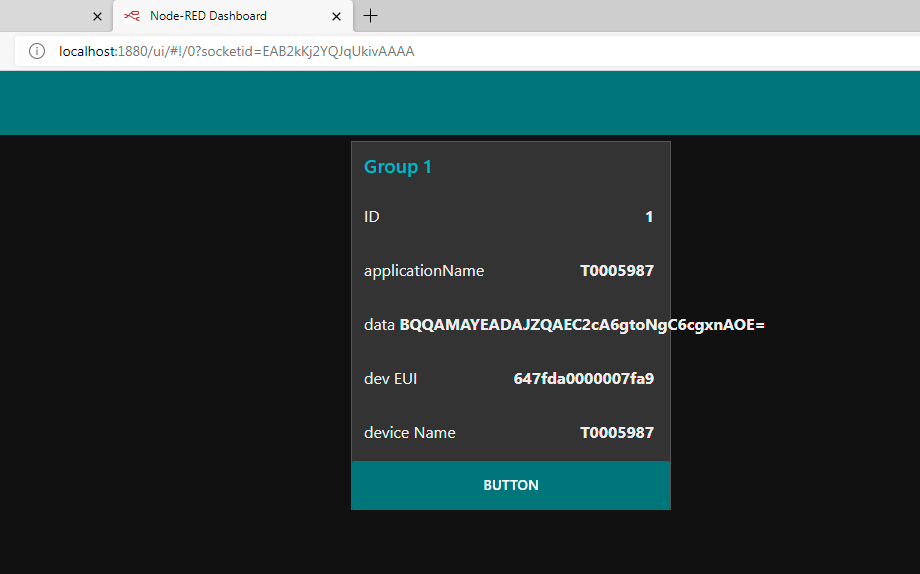Open a new browser tab
Viewport: 920px width, 574px height.
(x=371, y=16)
